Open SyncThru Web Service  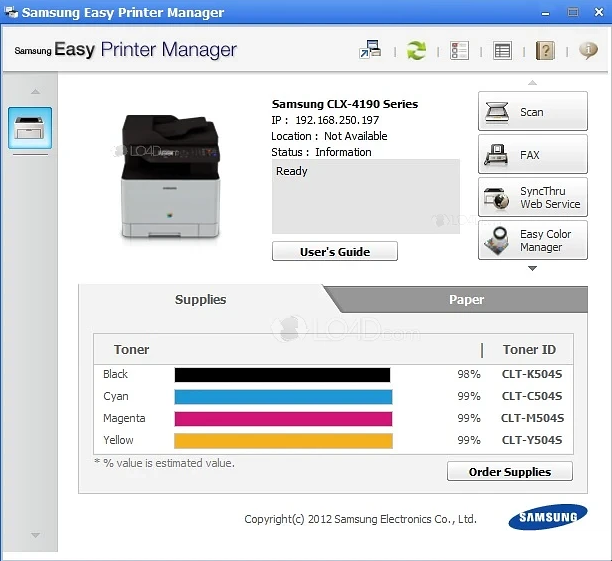tap(532, 197)
